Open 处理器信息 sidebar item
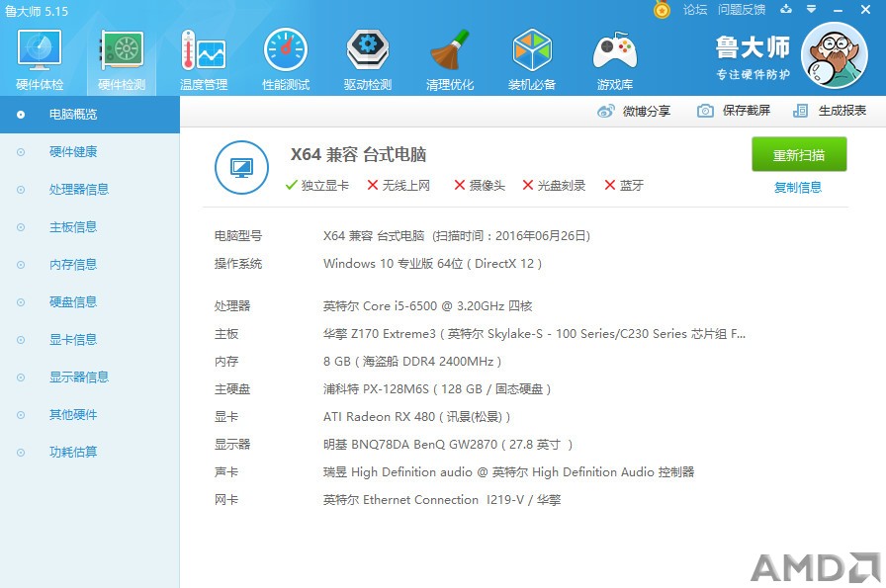 (90, 189)
